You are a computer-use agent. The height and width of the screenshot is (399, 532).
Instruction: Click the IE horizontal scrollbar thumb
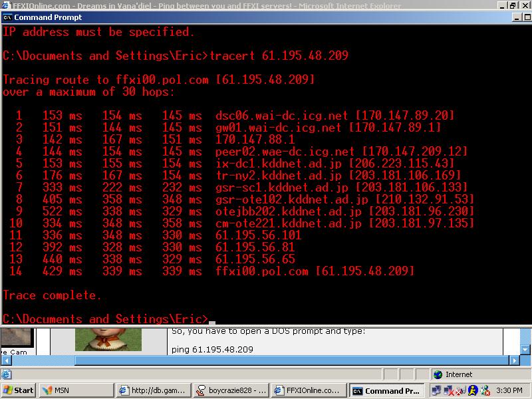[292, 360]
